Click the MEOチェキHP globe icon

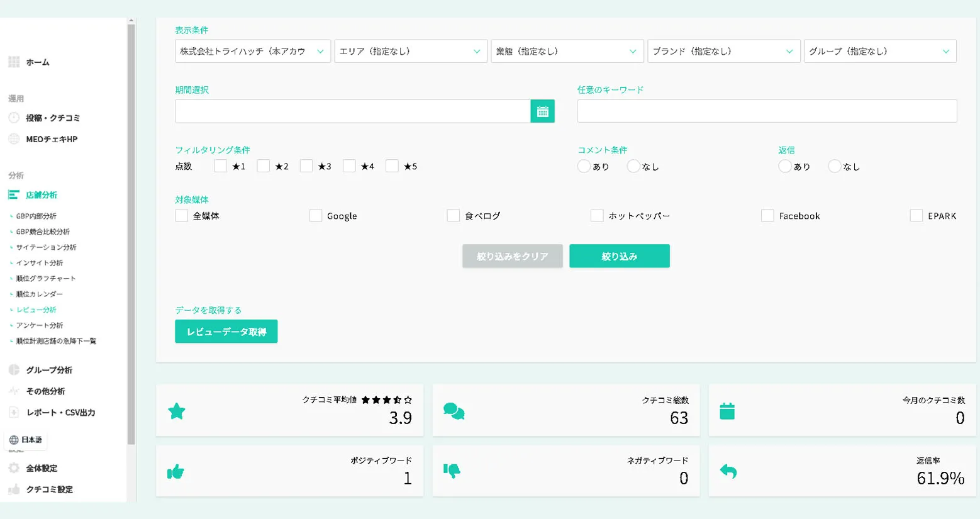tap(14, 139)
